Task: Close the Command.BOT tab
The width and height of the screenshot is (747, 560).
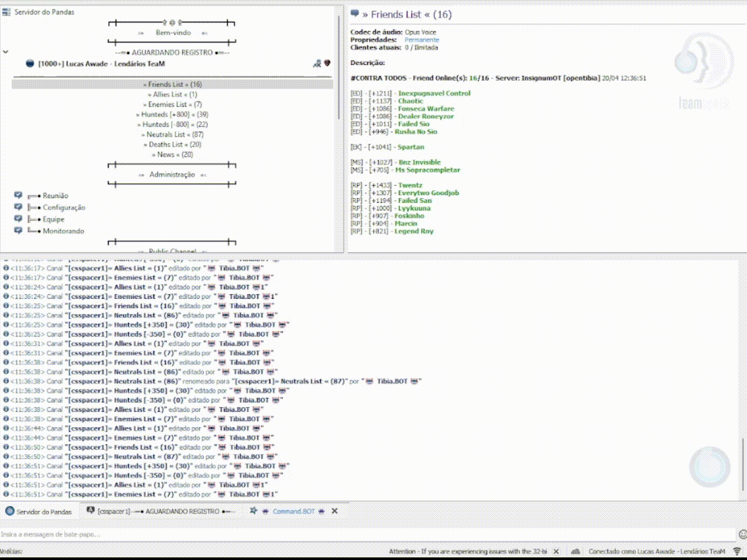Action: [x=335, y=511]
